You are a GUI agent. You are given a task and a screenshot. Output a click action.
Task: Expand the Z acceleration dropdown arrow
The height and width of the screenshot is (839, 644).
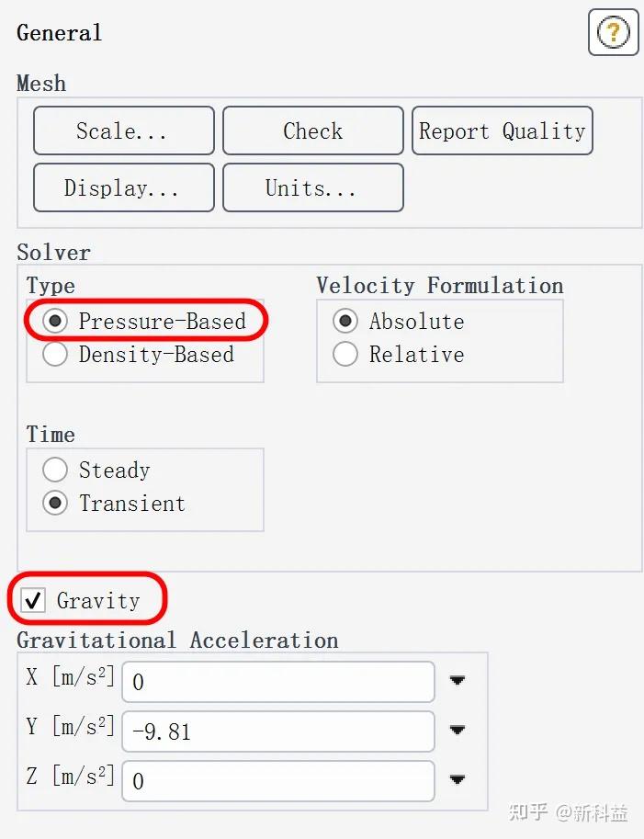tap(457, 780)
